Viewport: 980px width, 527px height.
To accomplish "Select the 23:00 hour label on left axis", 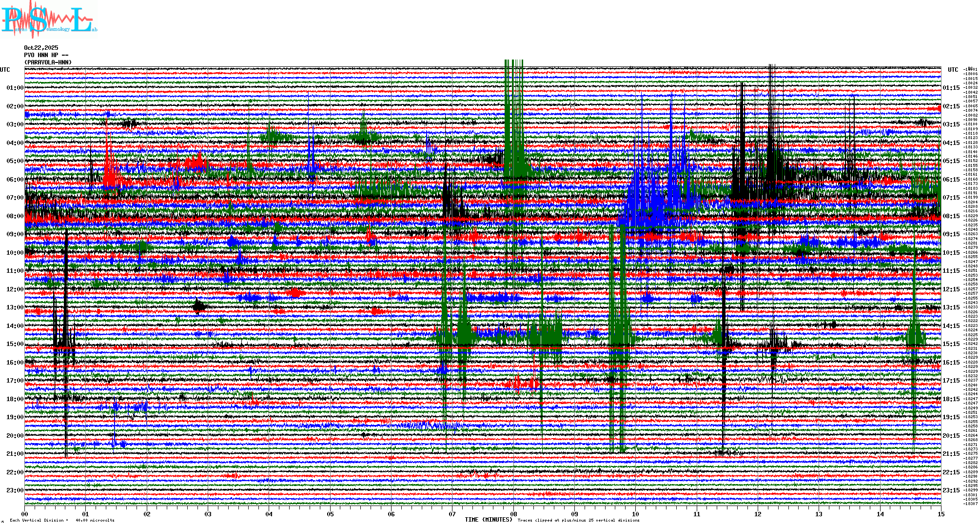I will [x=15, y=490].
